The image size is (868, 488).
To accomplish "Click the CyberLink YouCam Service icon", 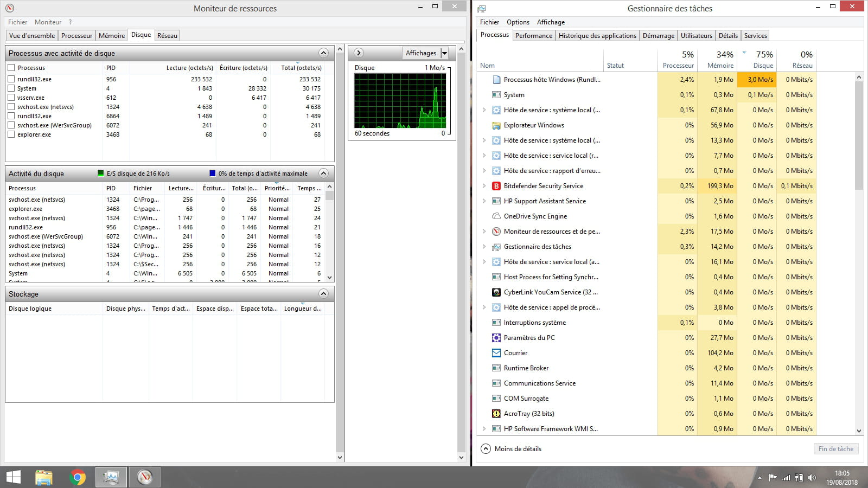I will coord(496,292).
